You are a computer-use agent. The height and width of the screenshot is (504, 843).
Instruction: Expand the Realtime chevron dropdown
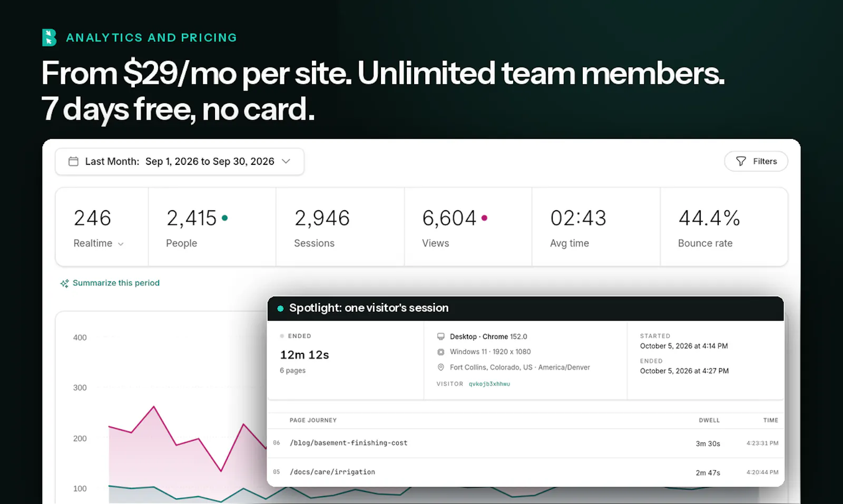tap(121, 244)
